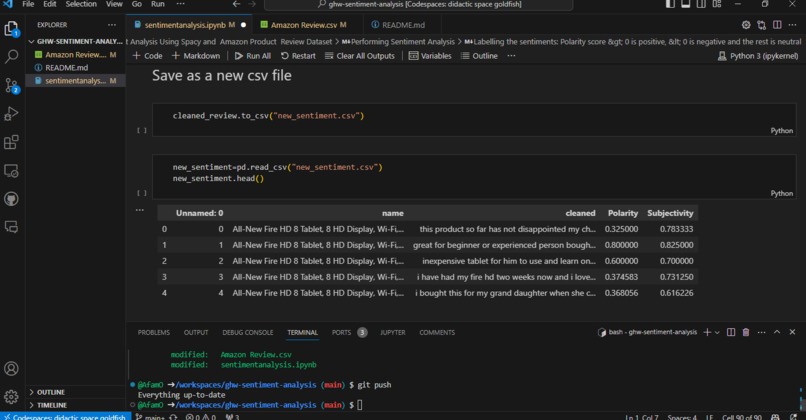Select the Python 3 (ipykernel) kernel picker
This screenshot has height=420, width=806.
click(758, 56)
